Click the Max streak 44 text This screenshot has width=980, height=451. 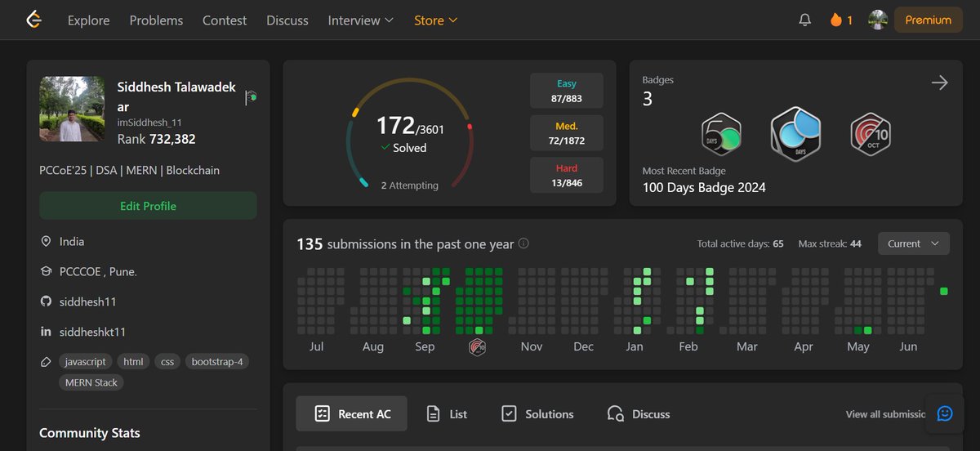pyautogui.click(x=830, y=243)
